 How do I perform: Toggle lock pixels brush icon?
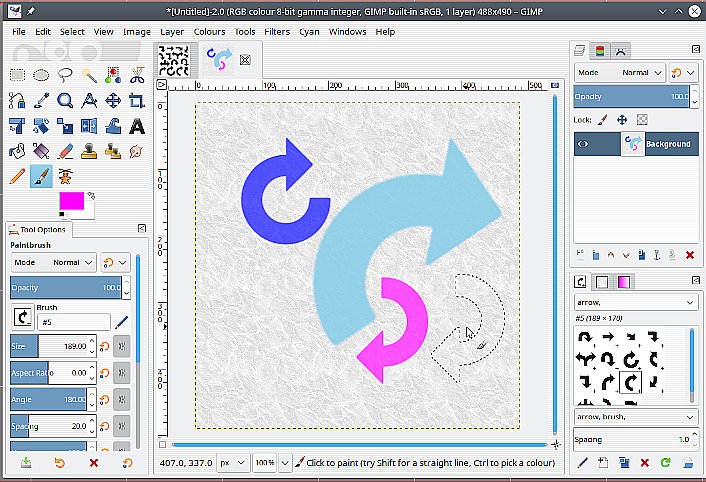click(x=602, y=120)
